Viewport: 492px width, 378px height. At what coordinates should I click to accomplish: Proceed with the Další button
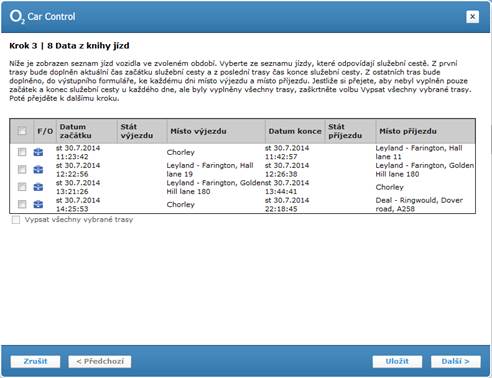coord(456,361)
